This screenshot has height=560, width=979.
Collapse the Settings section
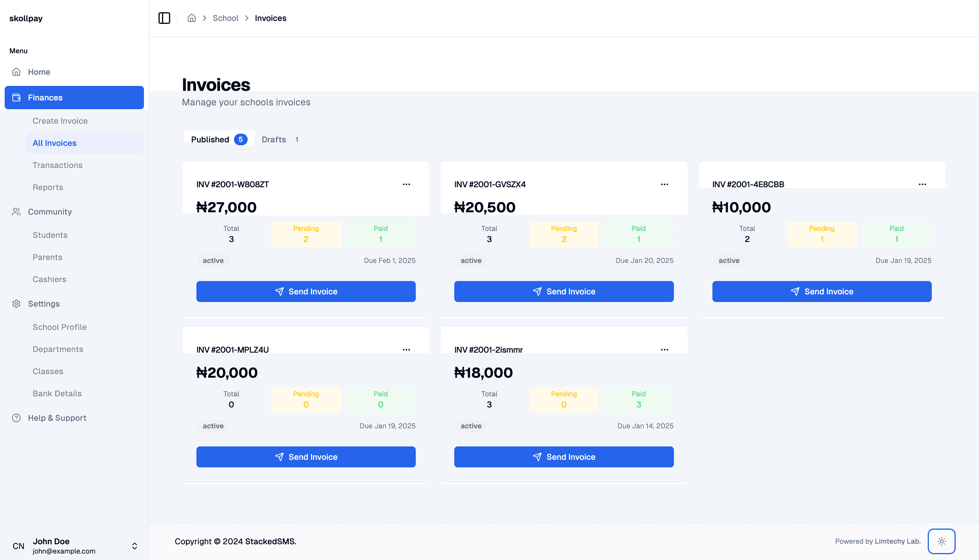click(x=74, y=304)
